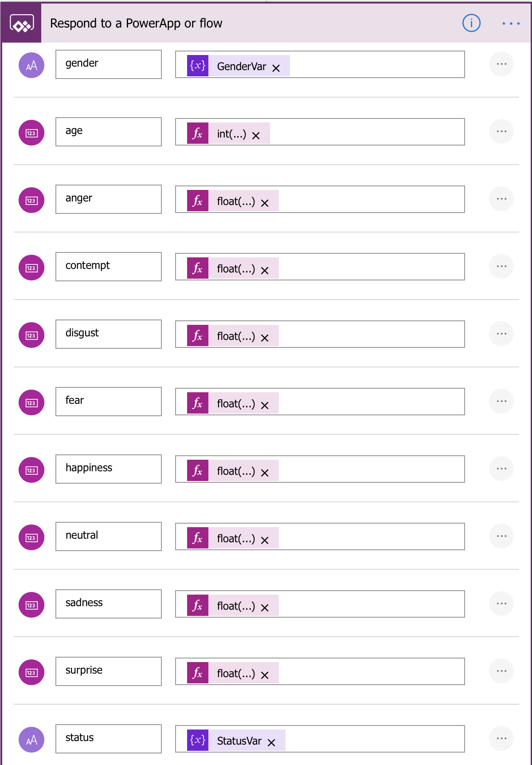Click the info icon in the header

471,23
